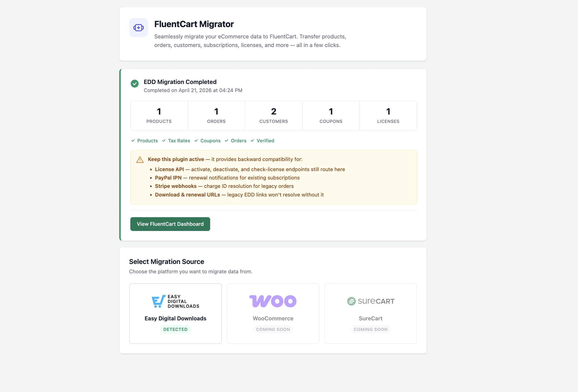Image resolution: width=578 pixels, height=392 pixels.
Task: Click the WooCommerce Woo logo
Action: tap(272, 301)
